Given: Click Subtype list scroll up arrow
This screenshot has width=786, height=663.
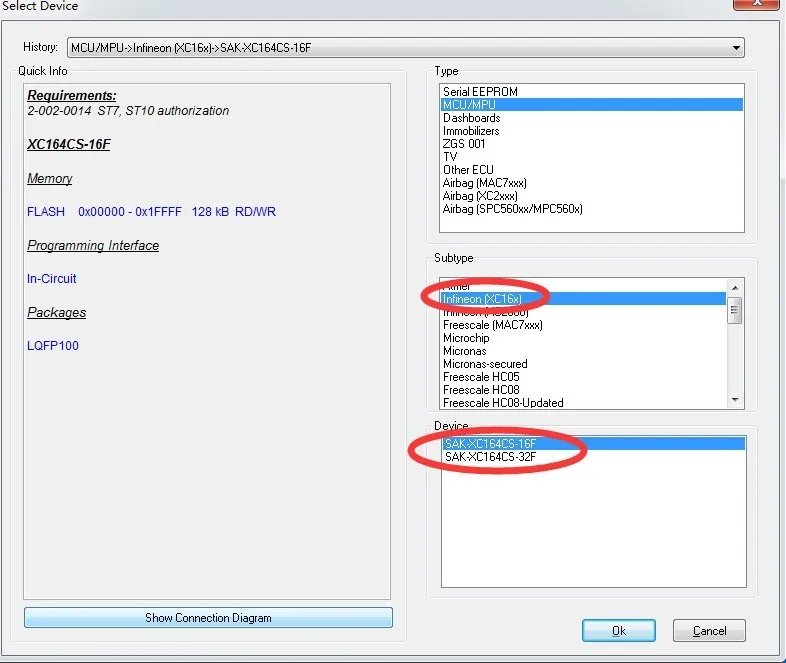Looking at the screenshot, I should click(735, 288).
